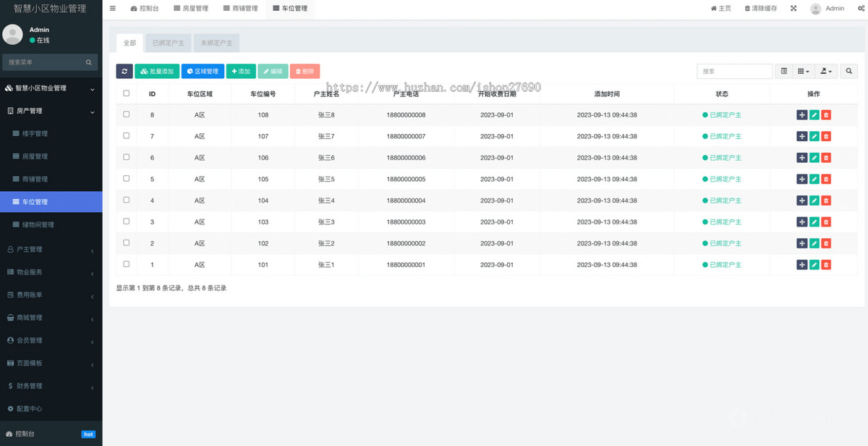This screenshot has height=446, width=868.
Task: Expand the 户主管理 sidebar menu
Action: pyautogui.click(x=51, y=249)
